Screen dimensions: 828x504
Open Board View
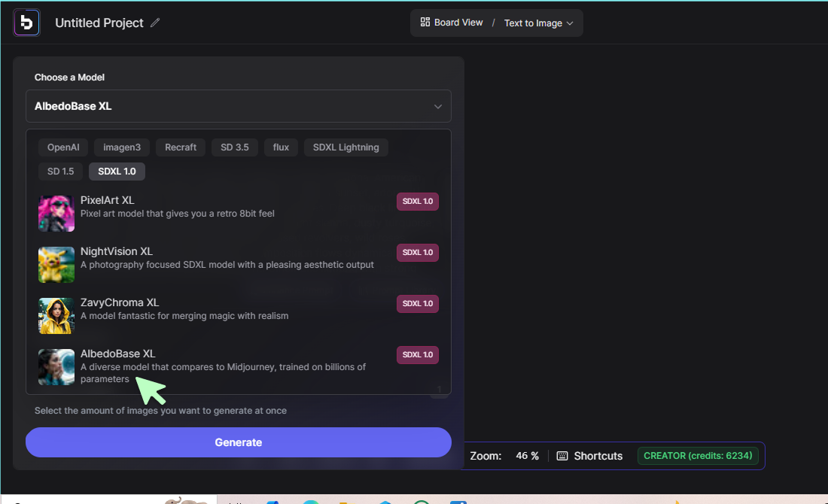coord(452,23)
